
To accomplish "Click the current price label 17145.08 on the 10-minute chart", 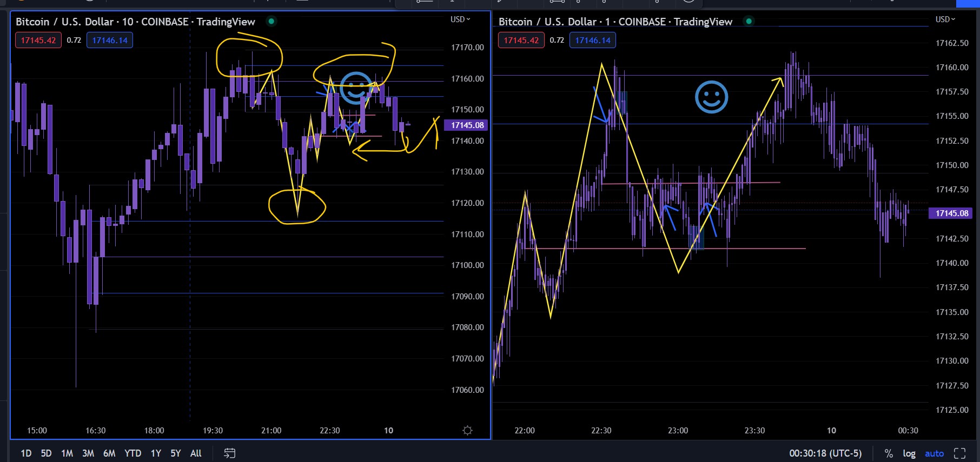I will [466, 125].
